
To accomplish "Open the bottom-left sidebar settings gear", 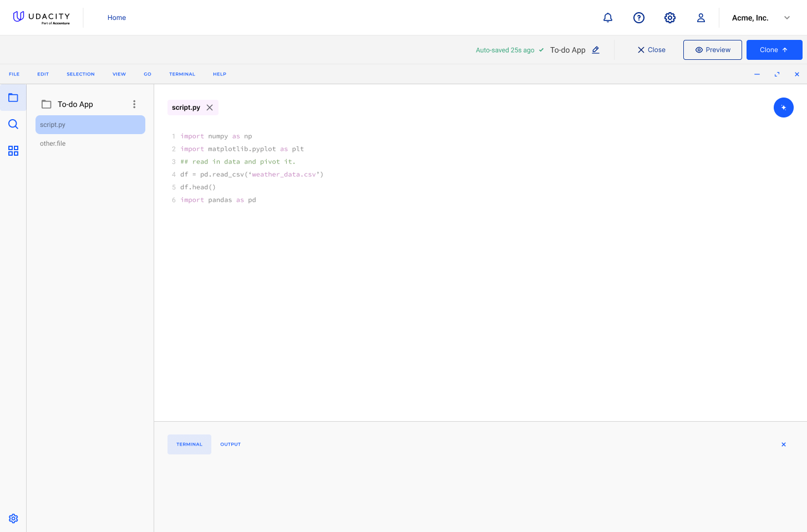I will [13, 519].
